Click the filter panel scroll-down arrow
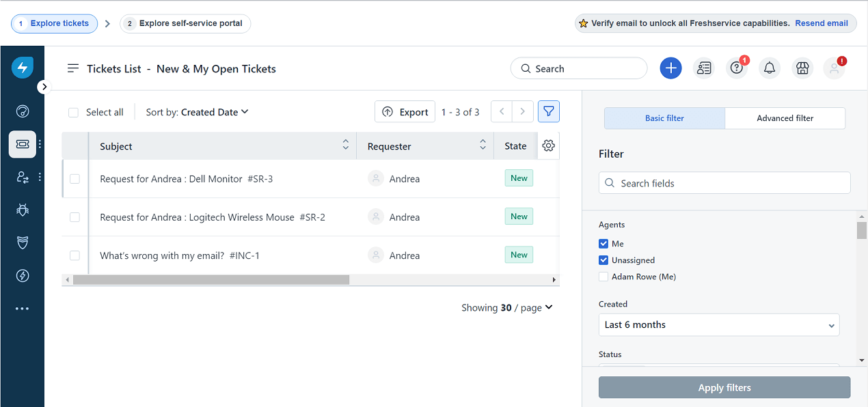Image resolution: width=868 pixels, height=407 pixels. [862, 360]
